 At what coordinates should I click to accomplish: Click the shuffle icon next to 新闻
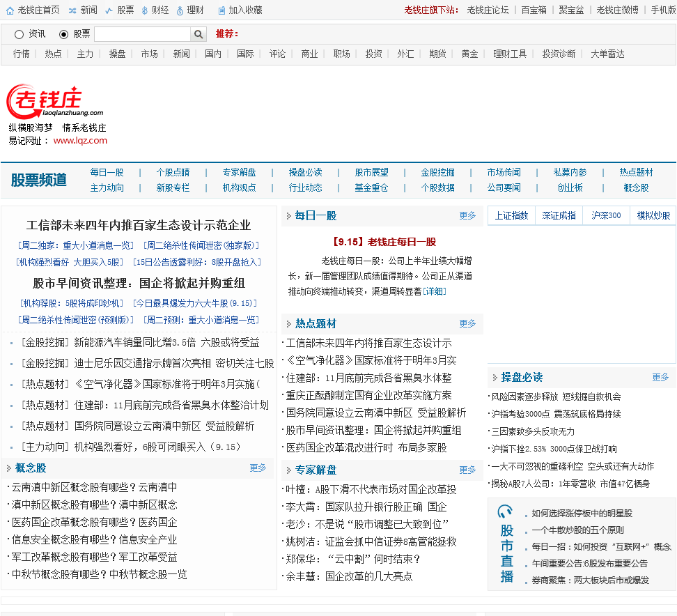click(72, 10)
